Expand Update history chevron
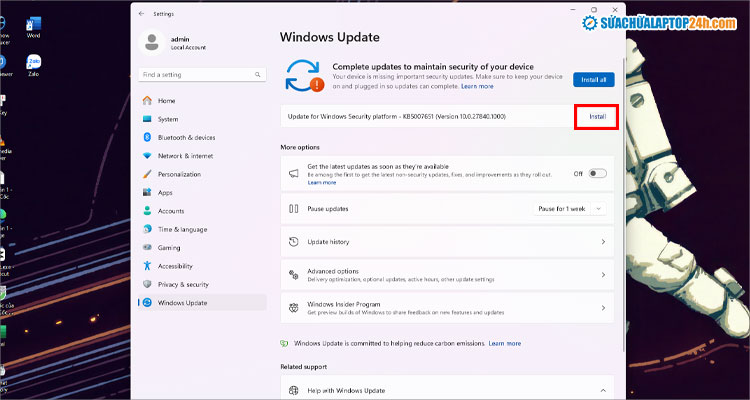The width and height of the screenshot is (750, 400). (x=602, y=242)
